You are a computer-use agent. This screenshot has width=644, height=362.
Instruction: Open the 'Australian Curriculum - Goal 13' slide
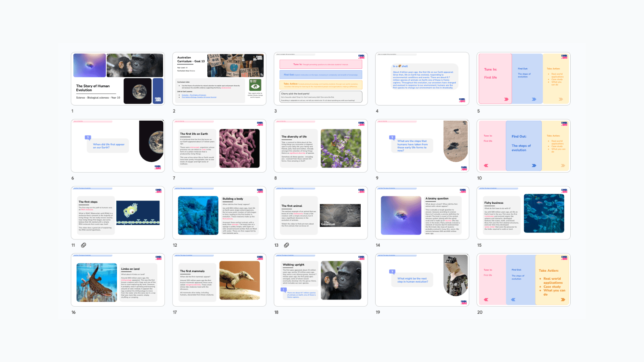[219, 79]
